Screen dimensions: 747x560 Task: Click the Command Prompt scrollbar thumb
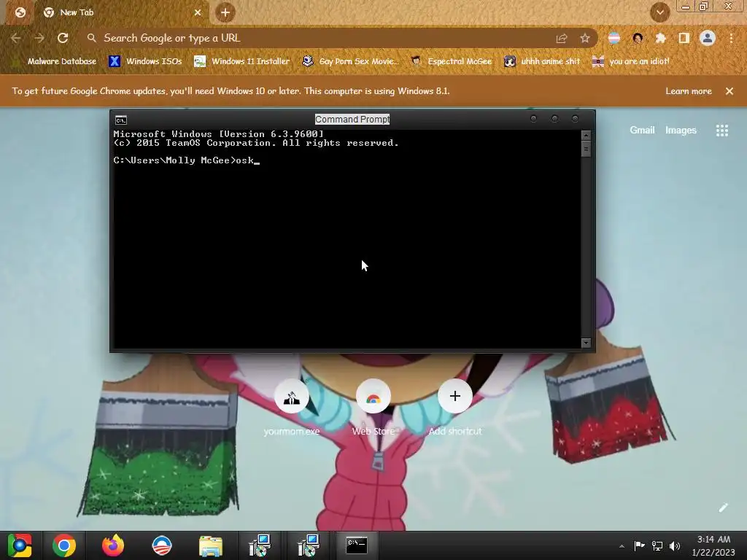(x=587, y=149)
